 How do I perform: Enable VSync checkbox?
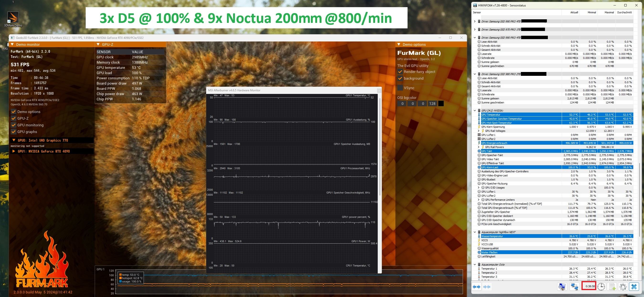tap(400, 88)
